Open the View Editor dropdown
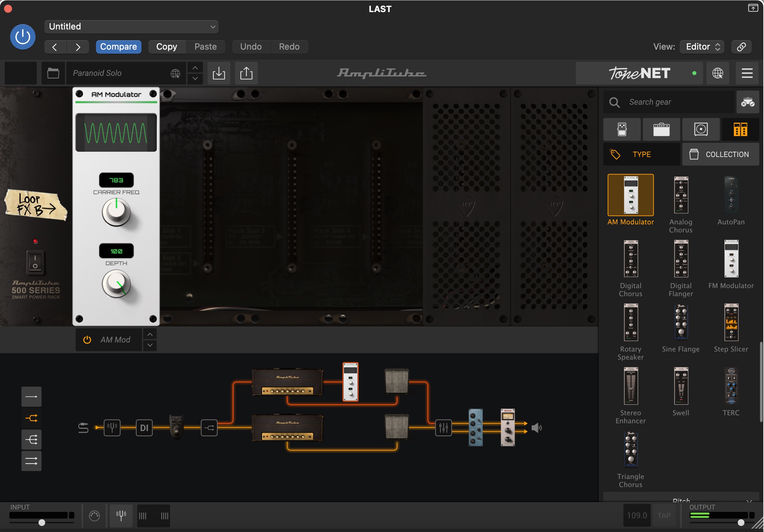Screen dimensions: 764x532 pos(702,47)
